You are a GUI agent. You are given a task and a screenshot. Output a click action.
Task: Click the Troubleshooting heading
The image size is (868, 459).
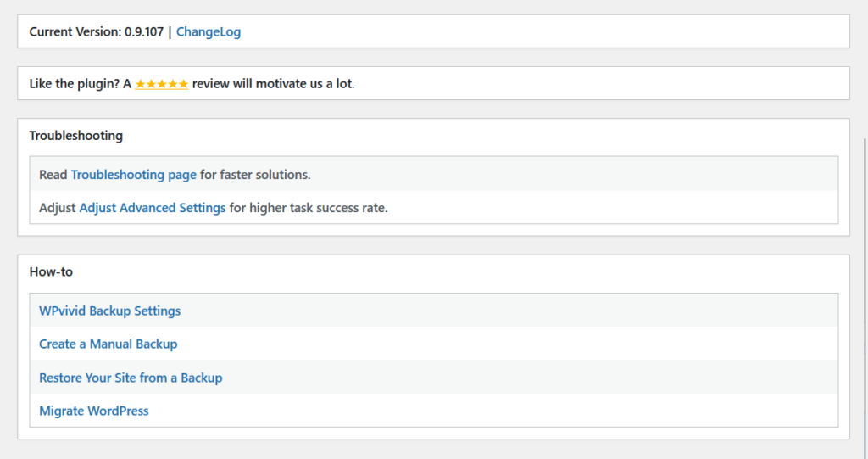click(x=75, y=136)
